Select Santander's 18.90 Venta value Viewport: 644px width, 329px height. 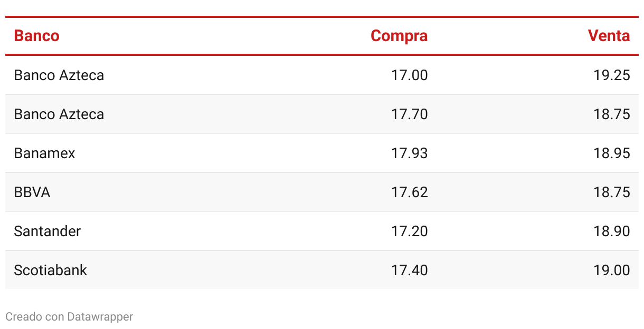click(x=612, y=231)
